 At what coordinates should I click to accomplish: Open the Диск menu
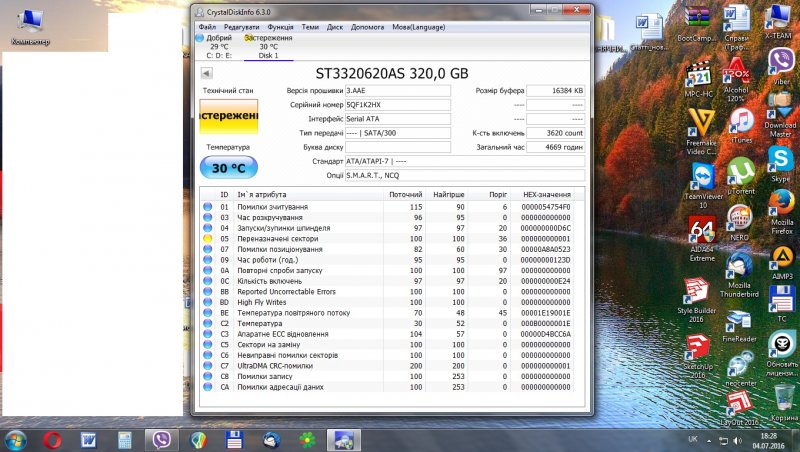[335, 27]
